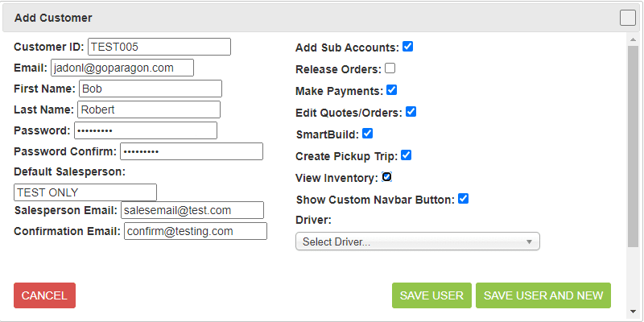The image size is (644, 322).
Task: Click the Password Confirm field
Action: [x=191, y=151]
